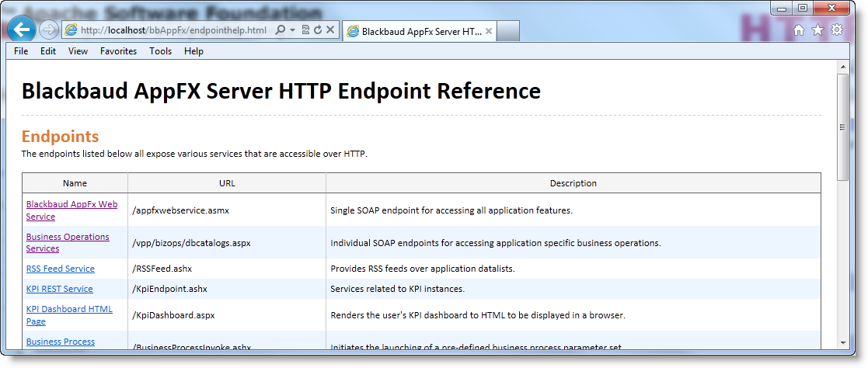Minimize the browser window
868x368 pixels.
tap(780, 8)
